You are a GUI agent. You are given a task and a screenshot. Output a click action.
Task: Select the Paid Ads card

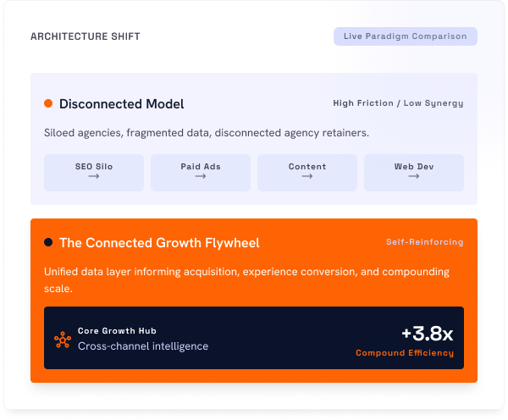click(201, 173)
